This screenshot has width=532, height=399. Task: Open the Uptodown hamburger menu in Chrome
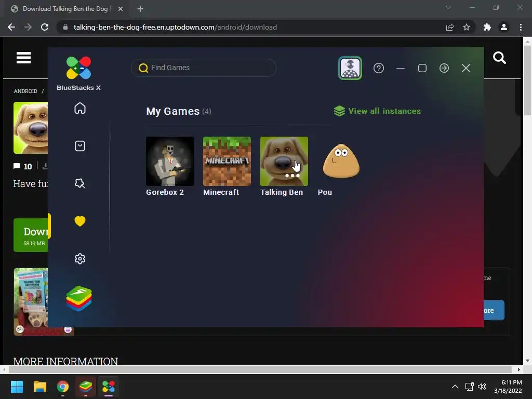tap(23, 58)
